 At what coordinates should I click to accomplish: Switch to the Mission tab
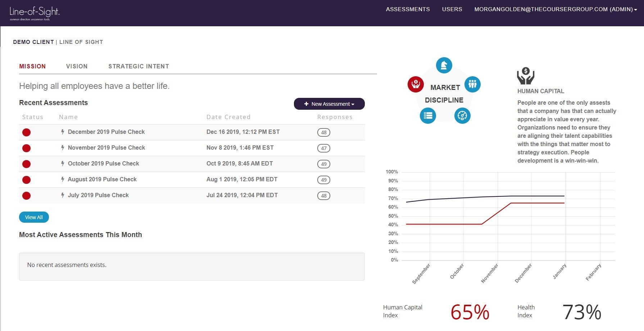click(x=32, y=66)
